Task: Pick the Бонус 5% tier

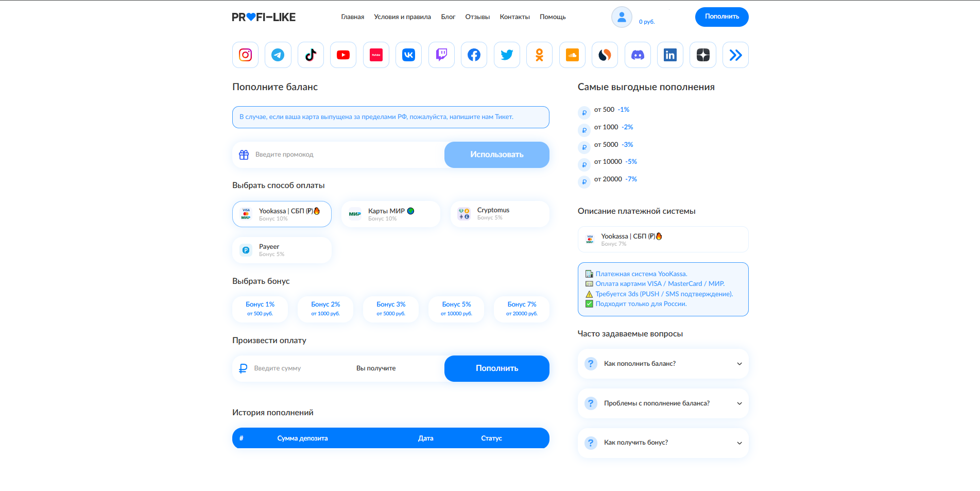Action: [x=456, y=309]
